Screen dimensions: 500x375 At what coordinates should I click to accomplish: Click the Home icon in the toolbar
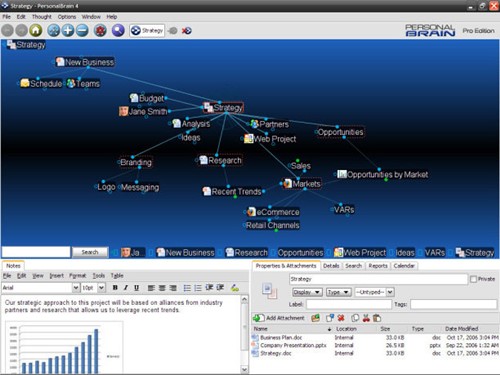click(x=36, y=30)
